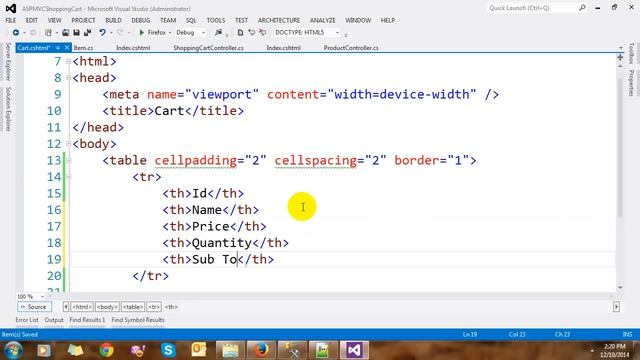The width and height of the screenshot is (640, 360).
Task: Expand the Server Explorer side panel
Action: (8, 62)
